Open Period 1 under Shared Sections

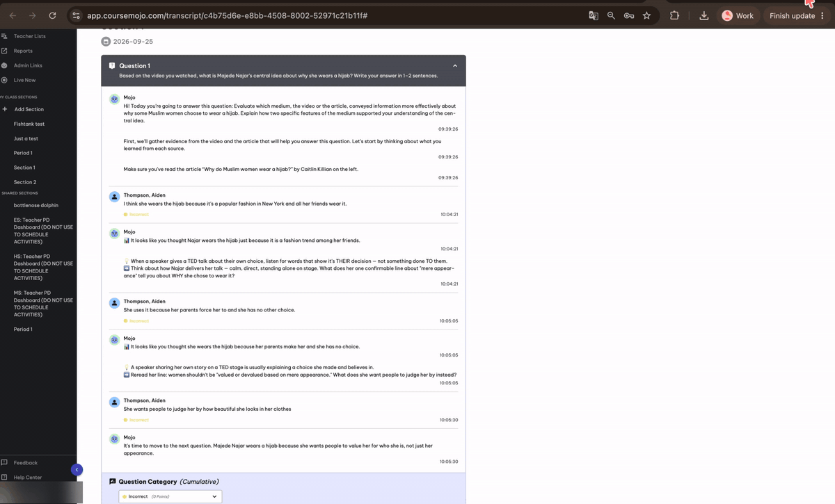point(23,330)
